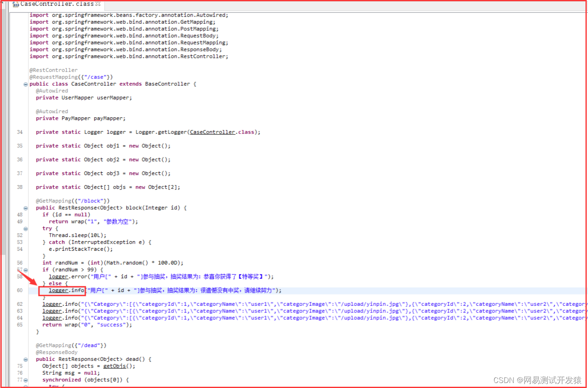Open the underlined CaseController reference in getLogger
This screenshot has width=588, height=388.
(x=213, y=132)
